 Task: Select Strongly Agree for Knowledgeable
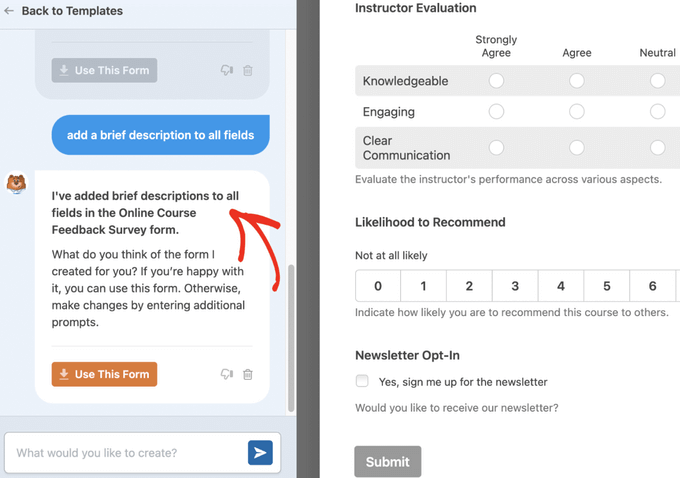[x=496, y=81]
